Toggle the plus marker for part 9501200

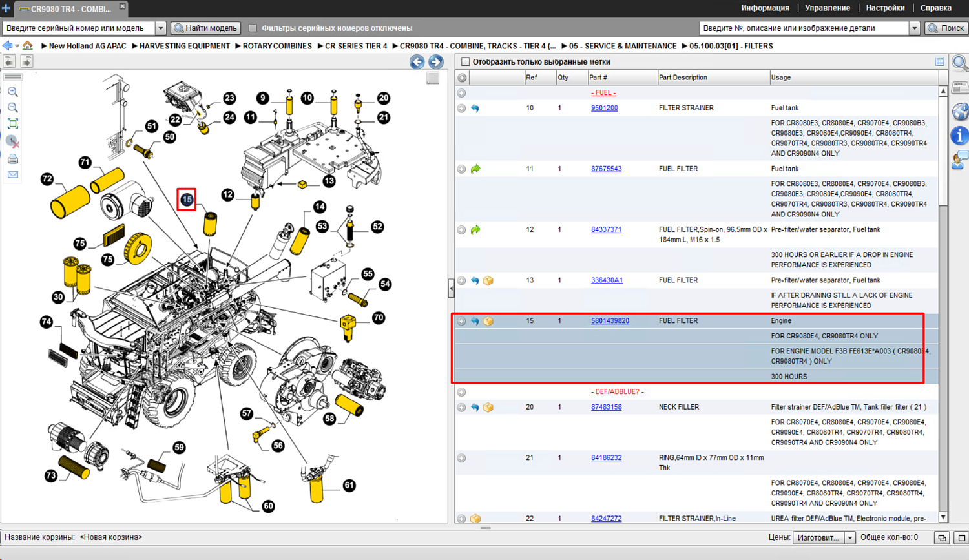461,109
